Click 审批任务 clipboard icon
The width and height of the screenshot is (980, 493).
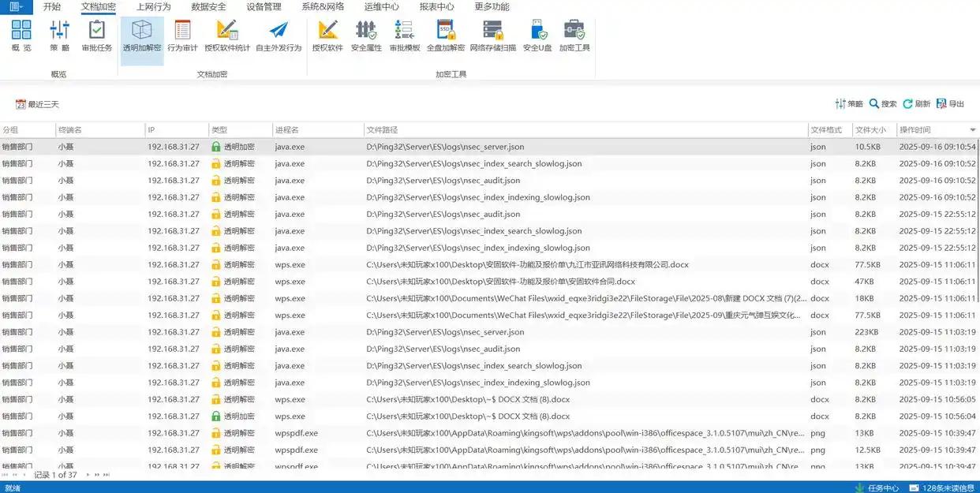click(x=97, y=36)
